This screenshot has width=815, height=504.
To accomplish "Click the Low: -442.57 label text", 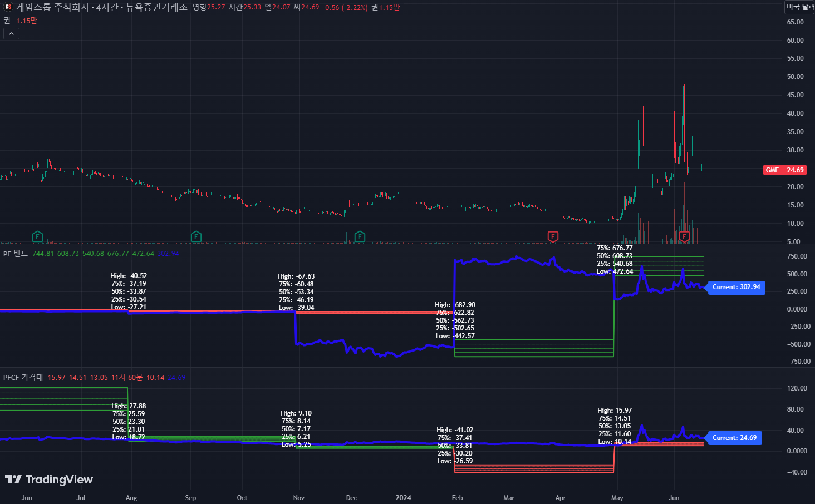I will point(455,336).
